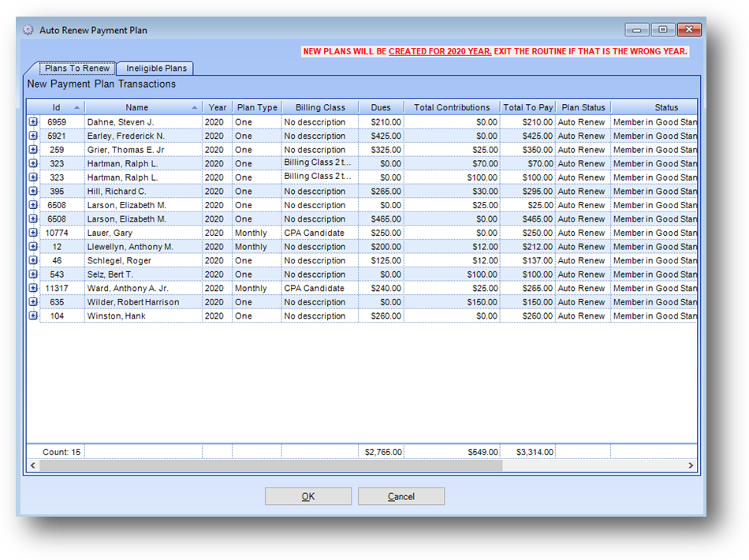The image size is (749, 560).
Task: Sort by the Id column header
Action: (x=56, y=107)
